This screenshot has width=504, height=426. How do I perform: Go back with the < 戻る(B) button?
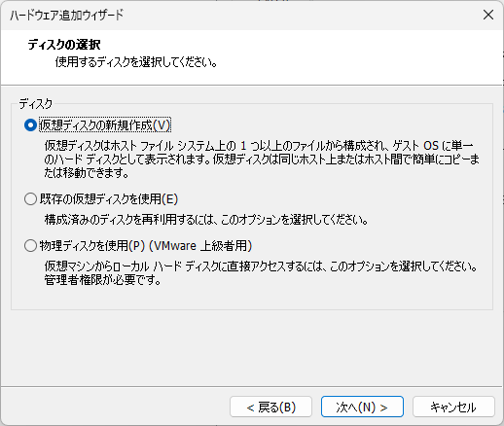(x=270, y=407)
